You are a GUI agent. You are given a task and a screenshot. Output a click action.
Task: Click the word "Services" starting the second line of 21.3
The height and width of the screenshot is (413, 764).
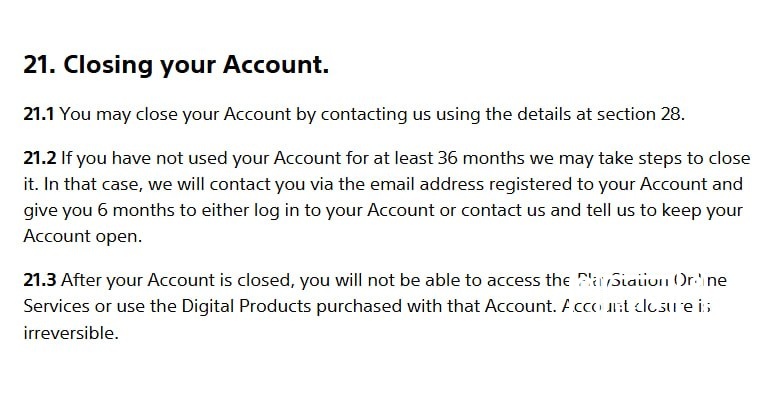click(x=57, y=306)
